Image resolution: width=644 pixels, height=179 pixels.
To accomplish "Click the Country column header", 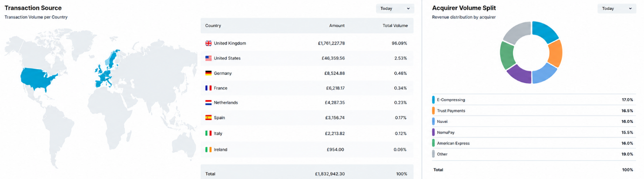I will [x=213, y=26].
